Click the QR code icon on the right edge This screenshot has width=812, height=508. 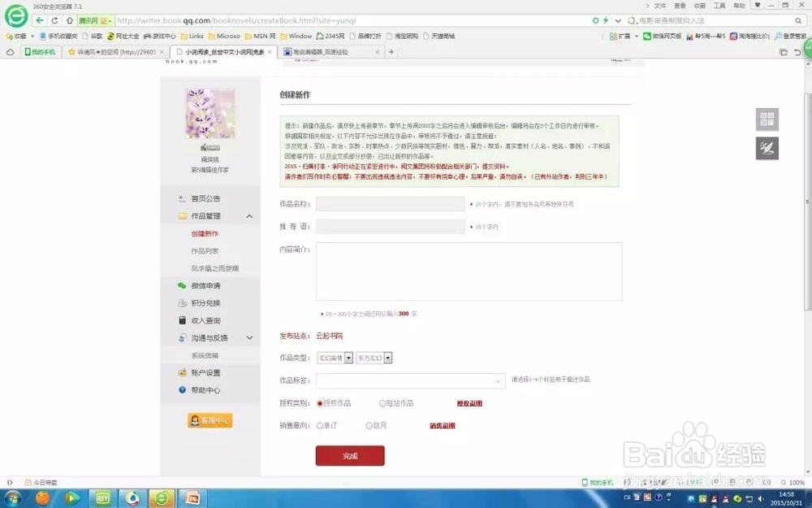coord(767,119)
